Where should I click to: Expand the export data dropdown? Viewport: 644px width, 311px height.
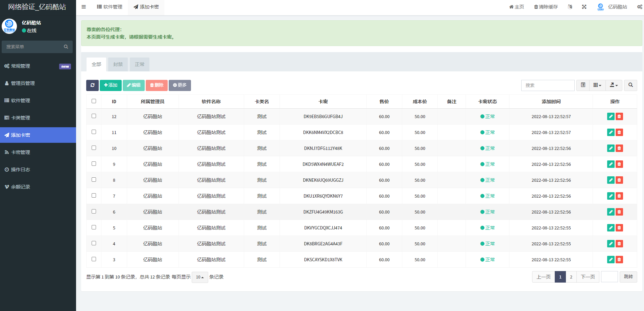click(x=614, y=85)
